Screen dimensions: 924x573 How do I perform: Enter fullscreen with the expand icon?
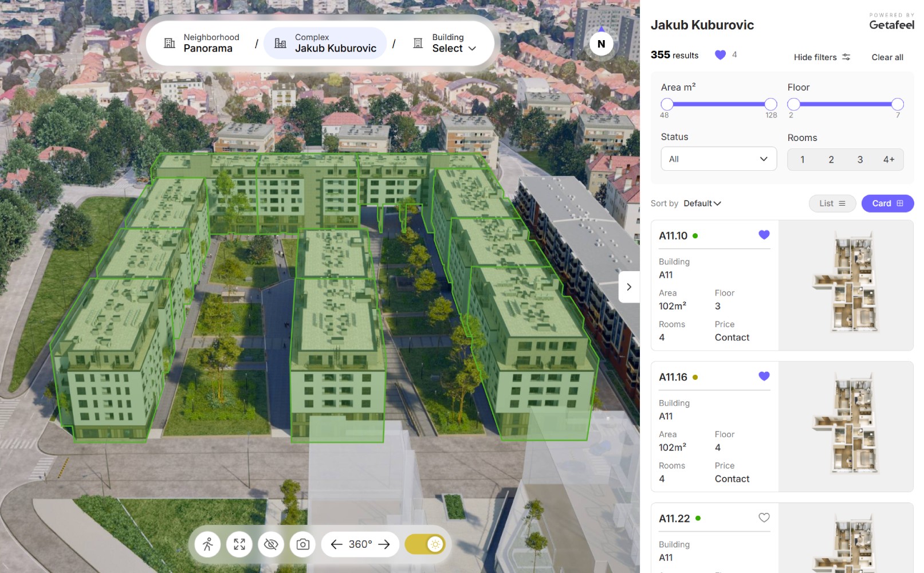click(239, 544)
